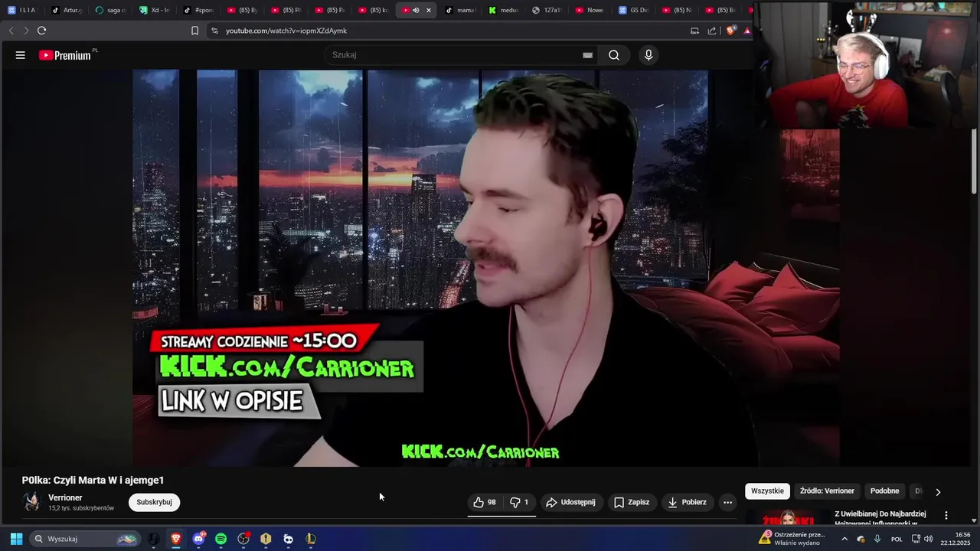Select the 'Podobne' filter chip
The image size is (980, 551).
point(884,491)
